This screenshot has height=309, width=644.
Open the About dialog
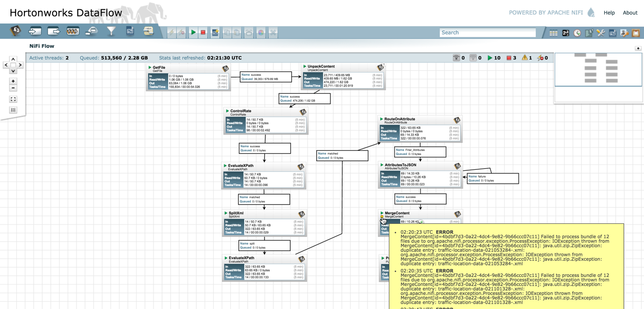tap(630, 13)
